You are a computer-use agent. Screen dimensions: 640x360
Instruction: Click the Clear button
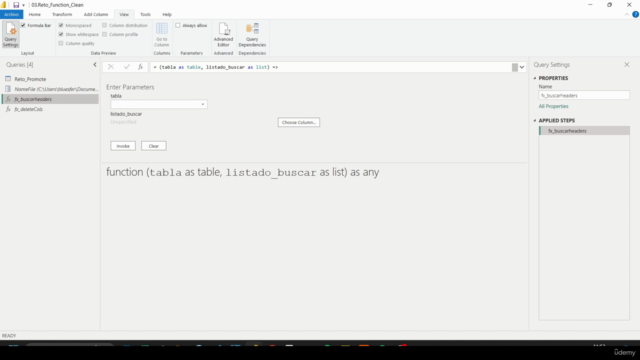[x=153, y=146]
